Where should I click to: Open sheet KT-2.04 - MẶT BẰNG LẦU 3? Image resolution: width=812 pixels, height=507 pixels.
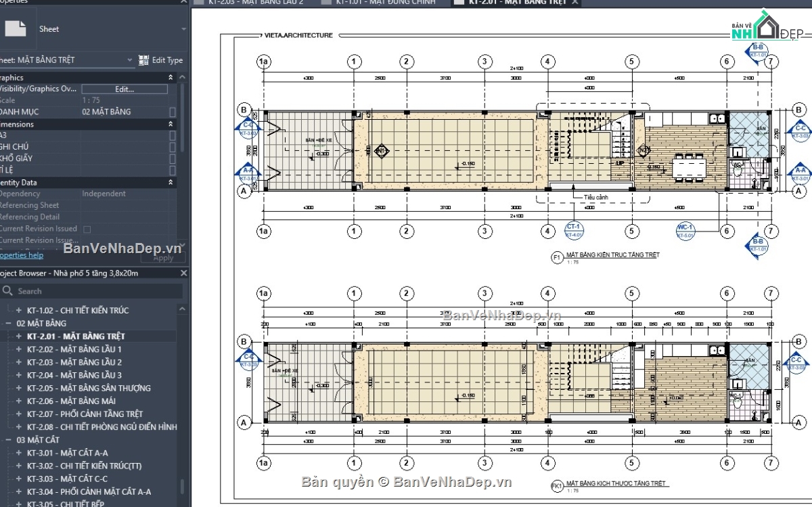[x=74, y=375]
